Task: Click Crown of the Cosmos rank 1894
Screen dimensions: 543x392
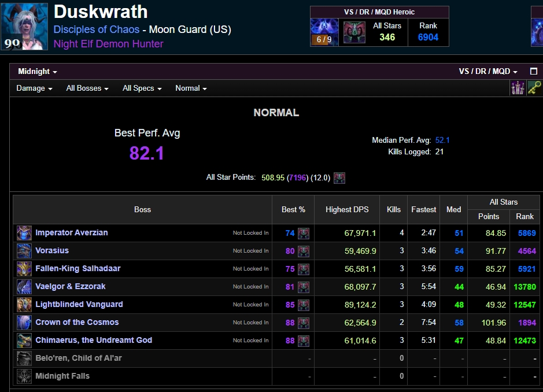Action: pyautogui.click(x=527, y=323)
